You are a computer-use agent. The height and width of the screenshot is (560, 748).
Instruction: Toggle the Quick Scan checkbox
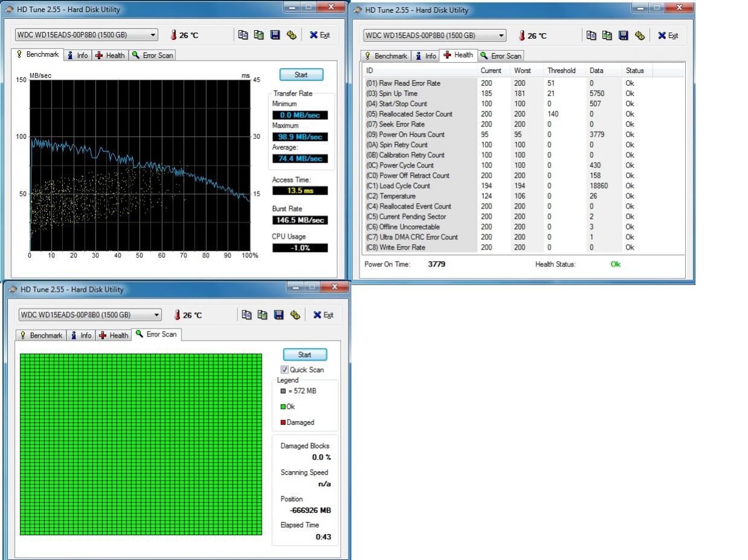(285, 370)
